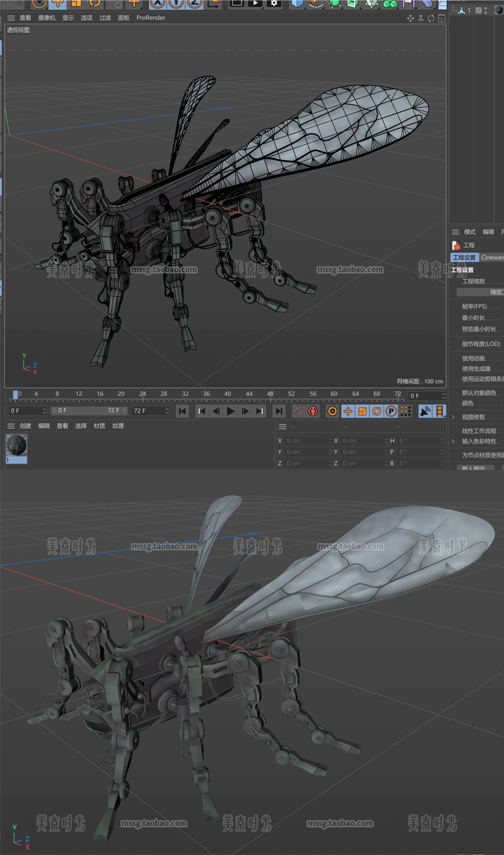Toggle scale keyframe recording icon

pos(362,411)
